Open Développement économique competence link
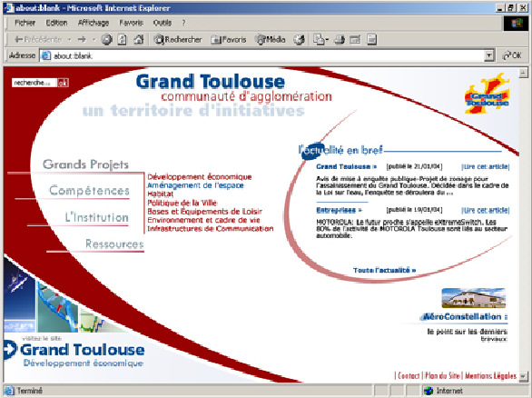 [200, 176]
